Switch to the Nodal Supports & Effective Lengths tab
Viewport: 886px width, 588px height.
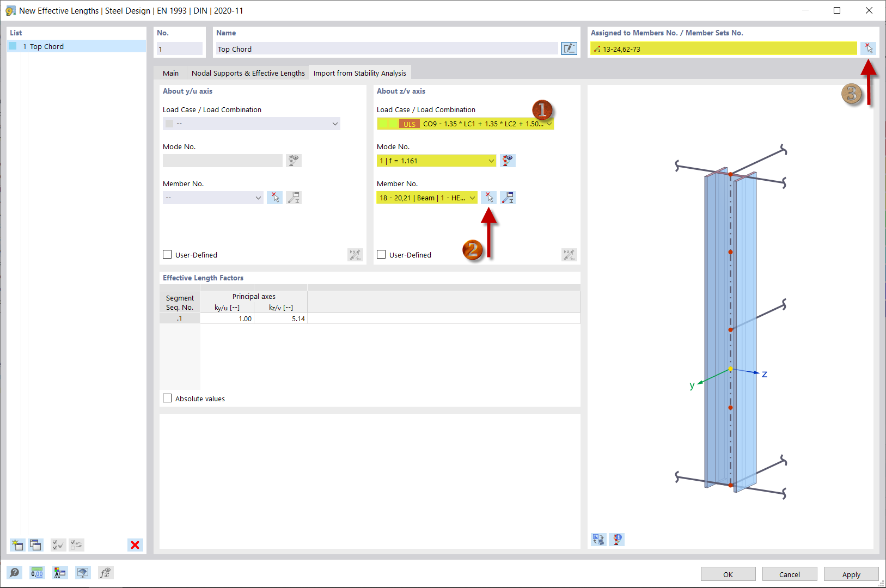(247, 72)
